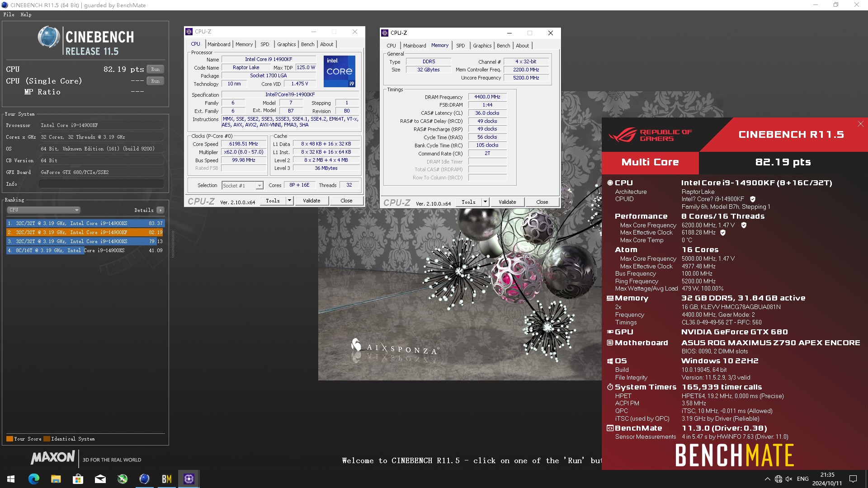
Task: Switch to CPU-Z taskbar icon
Action: [x=189, y=479]
